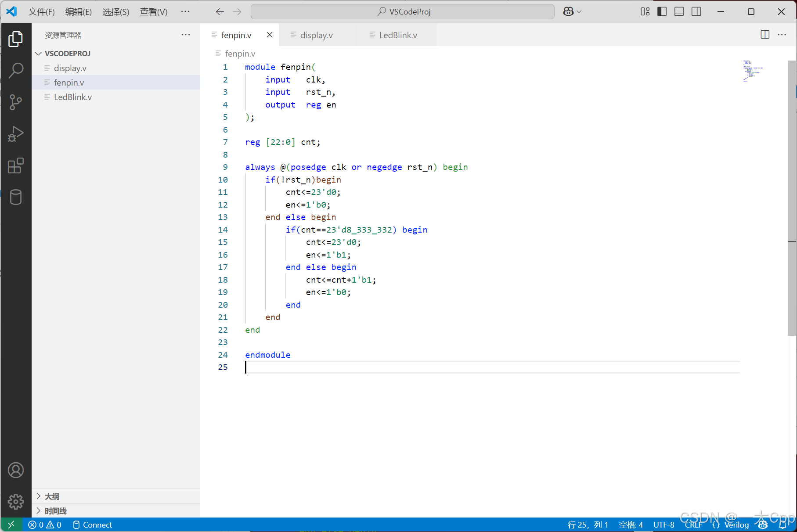Click 'module' keyword on line 1
The image size is (797, 532).
[260, 67]
